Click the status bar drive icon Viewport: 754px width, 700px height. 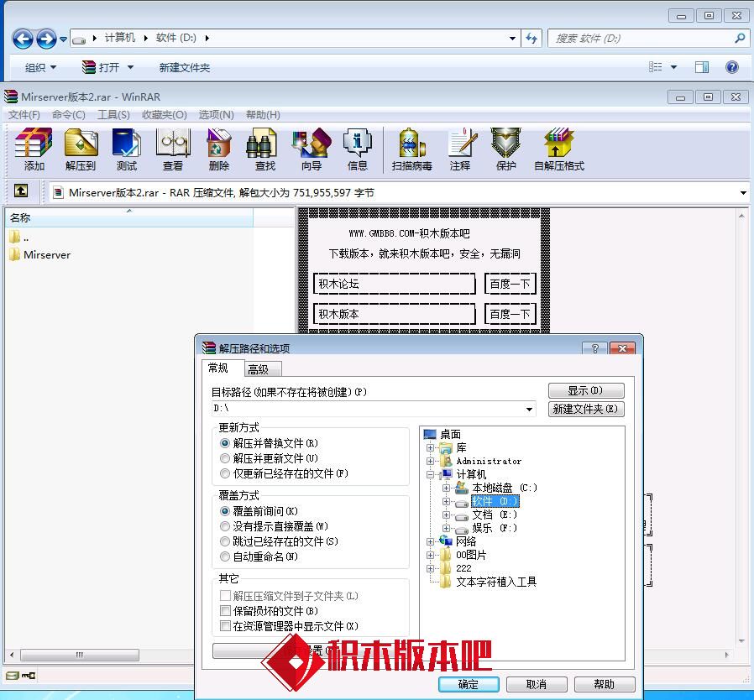click(13, 675)
